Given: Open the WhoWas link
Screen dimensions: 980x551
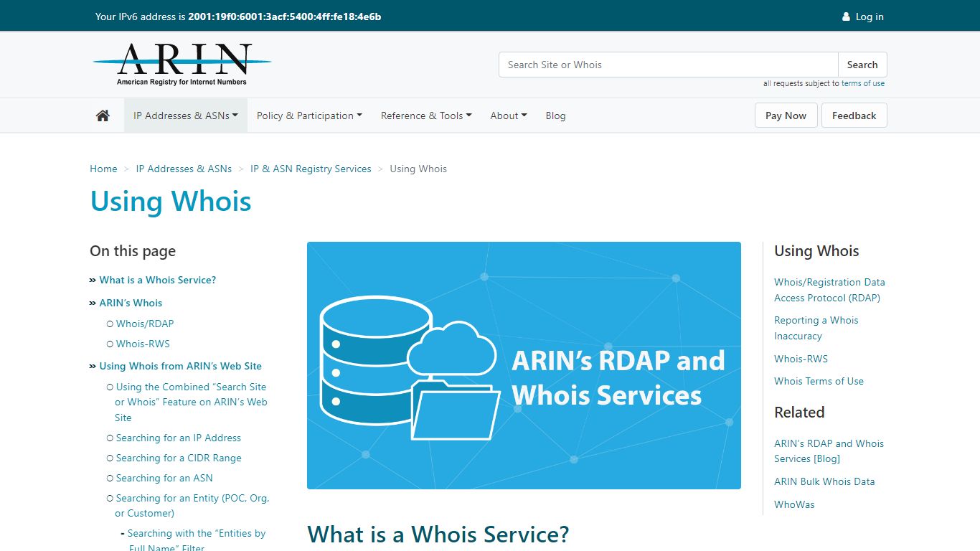Looking at the screenshot, I should pos(794,504).
